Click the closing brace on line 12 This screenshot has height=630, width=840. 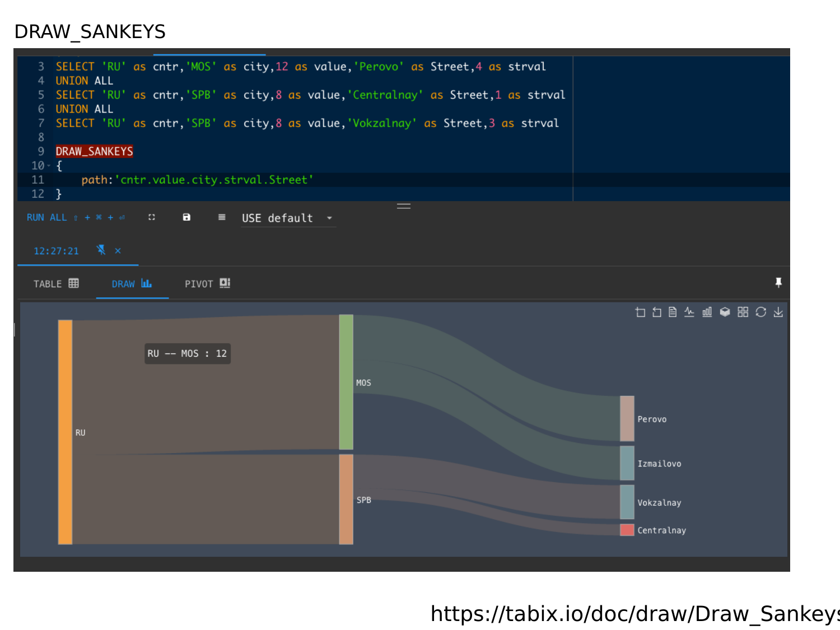click(59, 194)
